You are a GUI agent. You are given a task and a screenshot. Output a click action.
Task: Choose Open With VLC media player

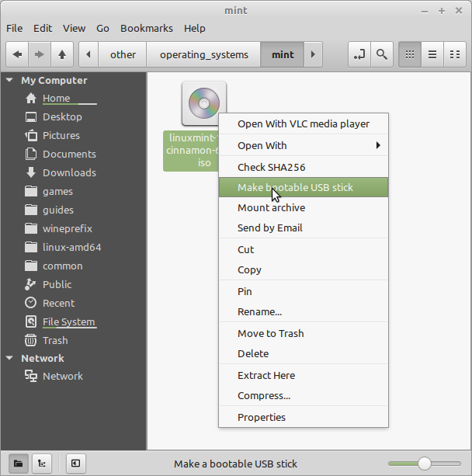304,124
